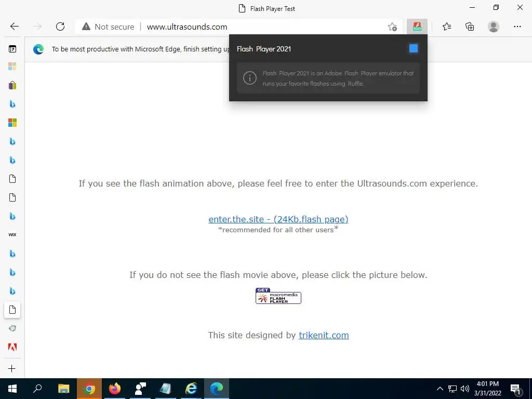The height and width of the screenshot is (399, 532).
Task: Refresh the page with reload icon
Action: (60, 26)
